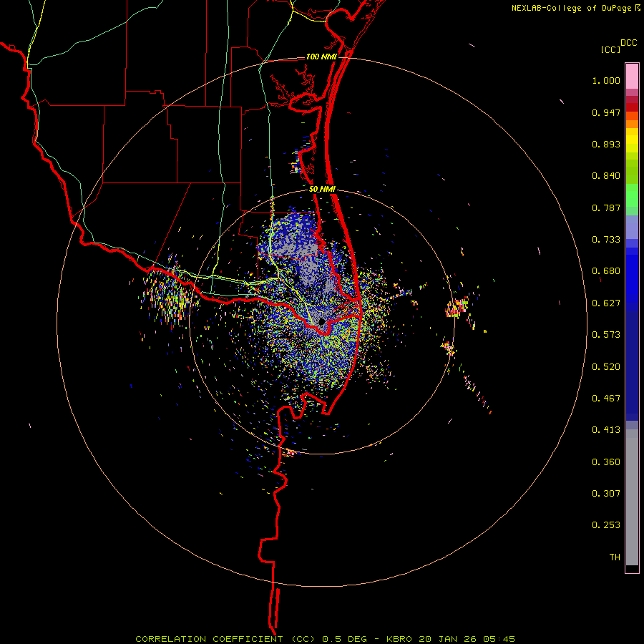Click the 0.5 DEG elevation text

point(344,639)
